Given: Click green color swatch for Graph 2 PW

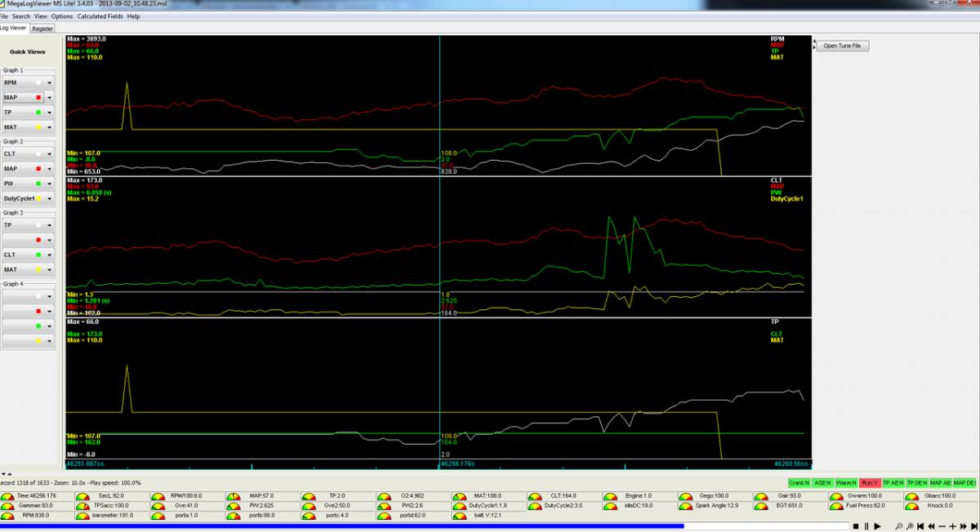Looking at the screenshot, I should click(x=38, y=184).
